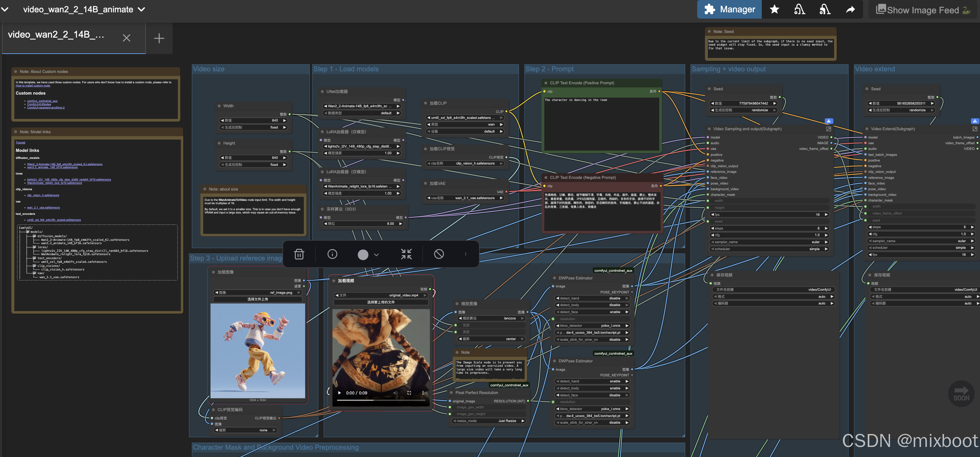This screenshot has height=457, width=980.
Task: Bypass selected nodes with the prohibition icon
Action: tap(439, 254)
